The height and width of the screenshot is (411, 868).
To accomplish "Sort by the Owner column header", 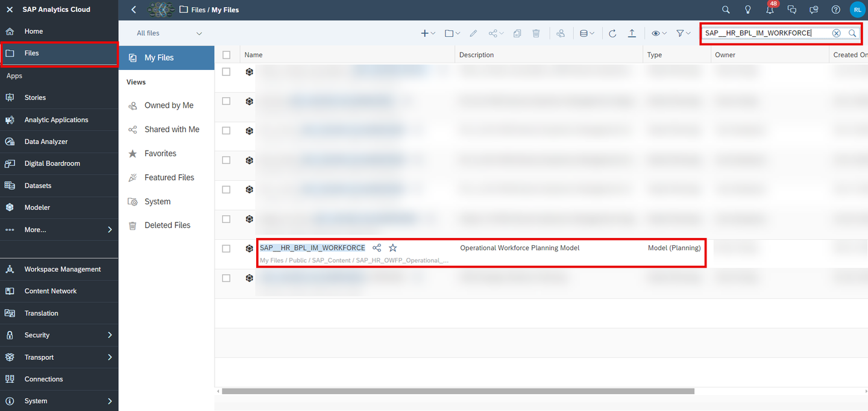I will click(x=770, y=55).
